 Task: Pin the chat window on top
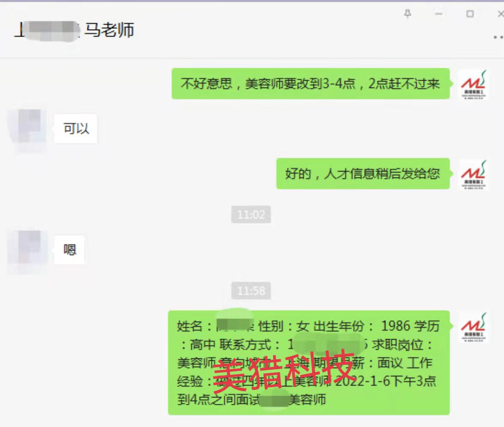coord(408,14)
